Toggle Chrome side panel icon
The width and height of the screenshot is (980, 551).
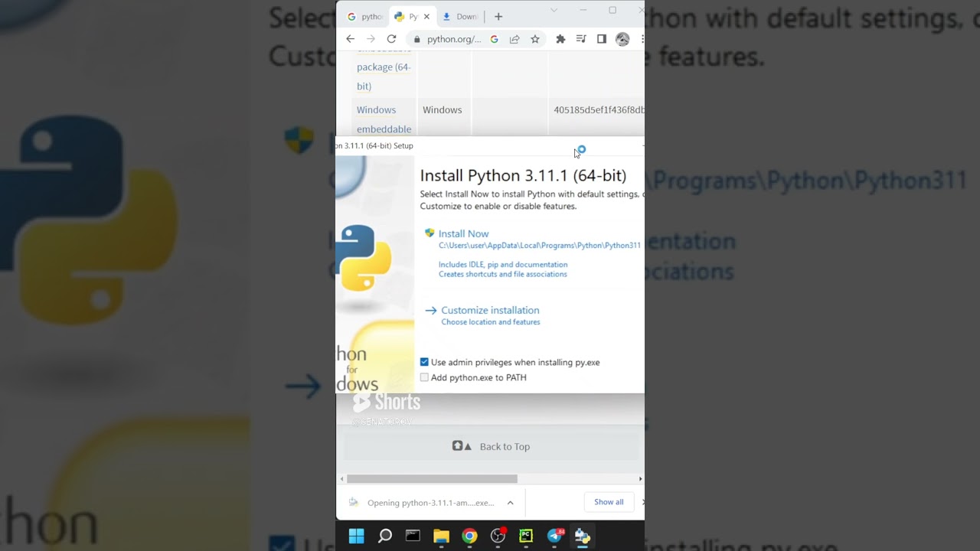point(602,39)
